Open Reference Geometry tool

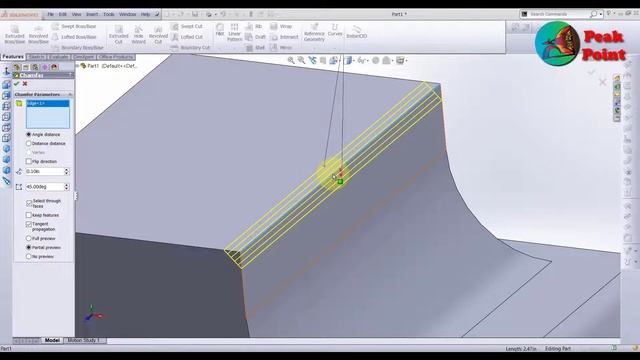[x=314, y=32]
